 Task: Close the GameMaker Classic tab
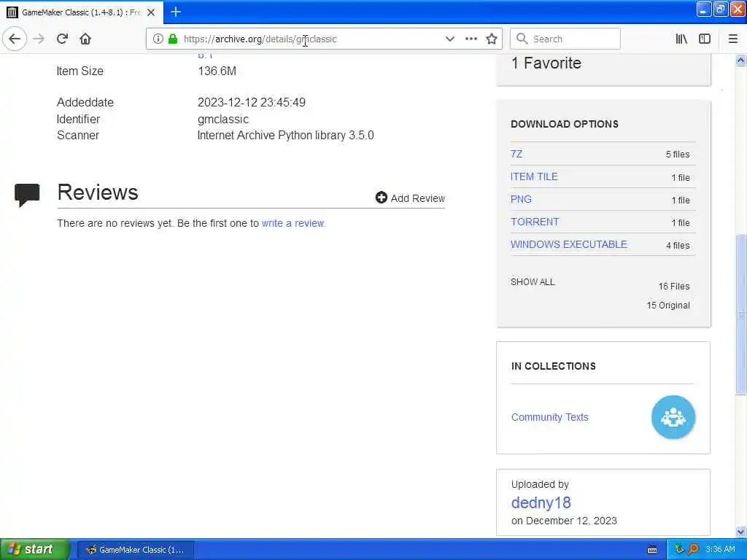(151, 12)
